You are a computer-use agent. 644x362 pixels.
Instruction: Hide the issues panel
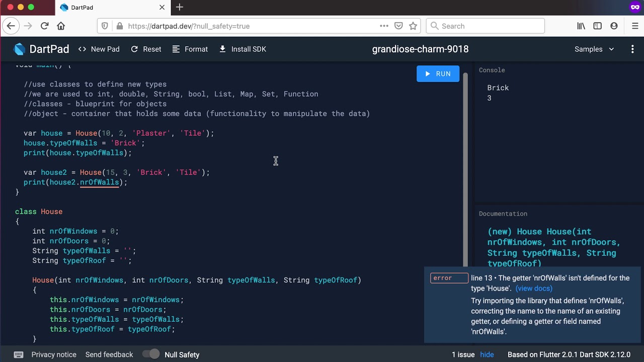point(487,354)
